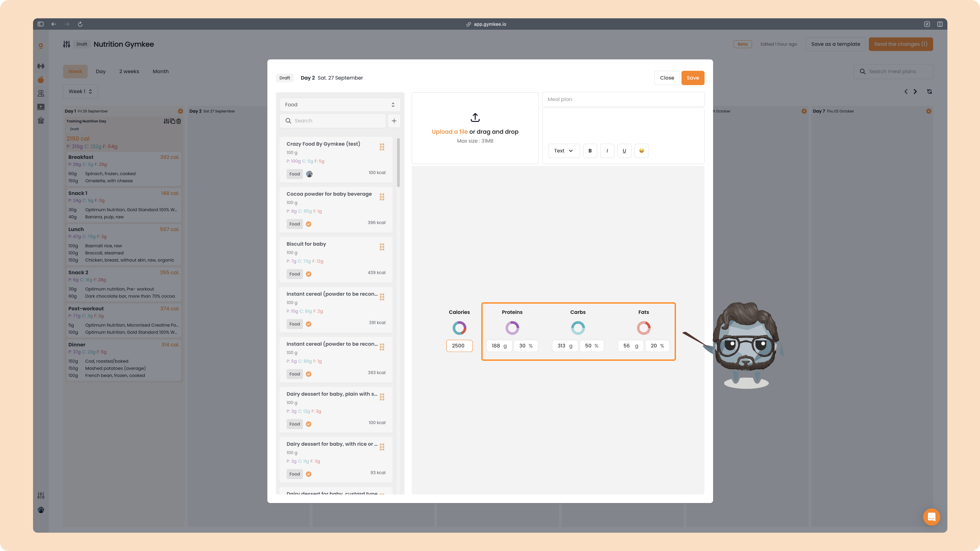Click the Meal plan name field

coord(623,99)
